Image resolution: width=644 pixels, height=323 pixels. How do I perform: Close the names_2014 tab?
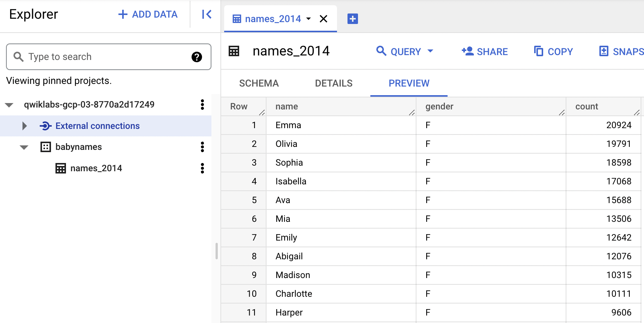coord(323,19)
